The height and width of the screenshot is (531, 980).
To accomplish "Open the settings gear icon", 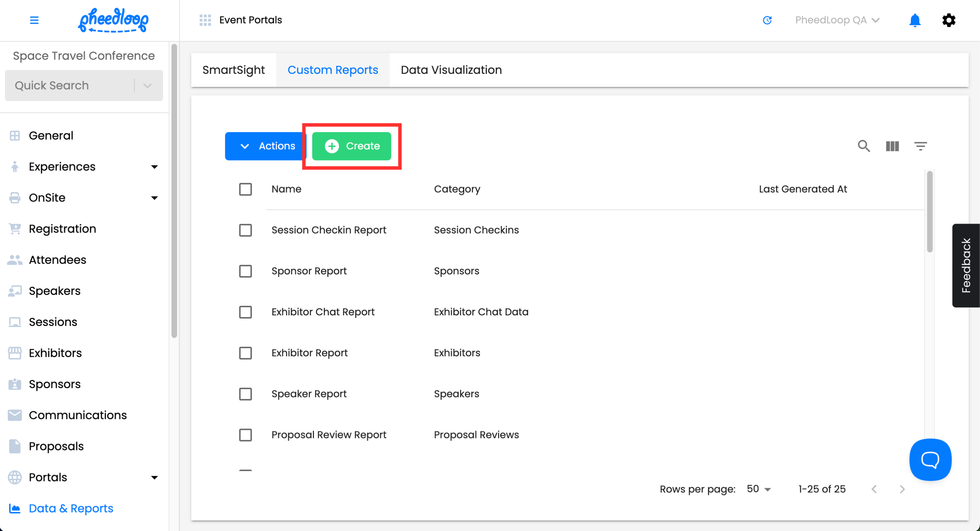I will [949, 20].
